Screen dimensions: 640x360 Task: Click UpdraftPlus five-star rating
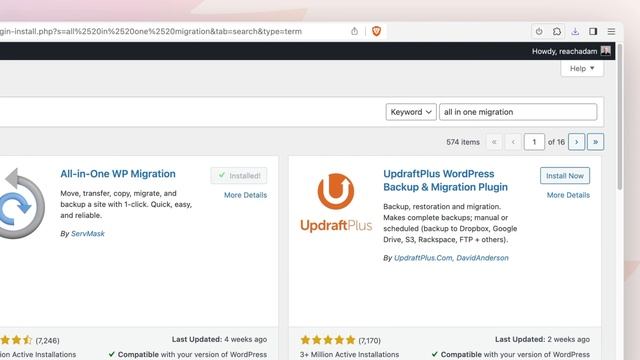328,340
